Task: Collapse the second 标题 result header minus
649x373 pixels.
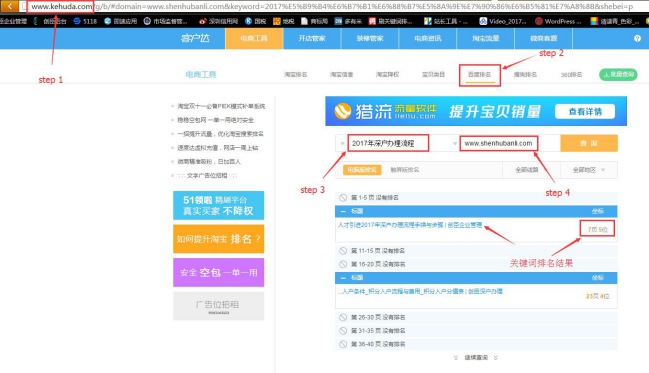Action: (x=343, y=278)
